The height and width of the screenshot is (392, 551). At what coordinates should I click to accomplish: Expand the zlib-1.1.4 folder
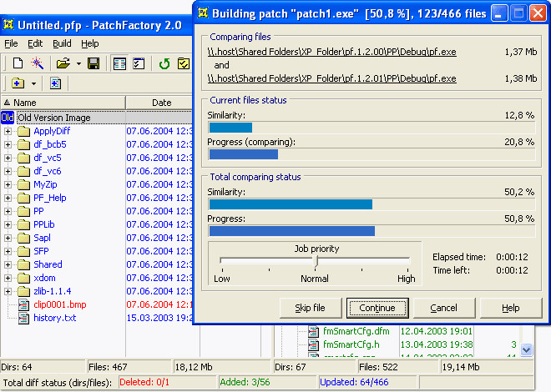(8, 291)
